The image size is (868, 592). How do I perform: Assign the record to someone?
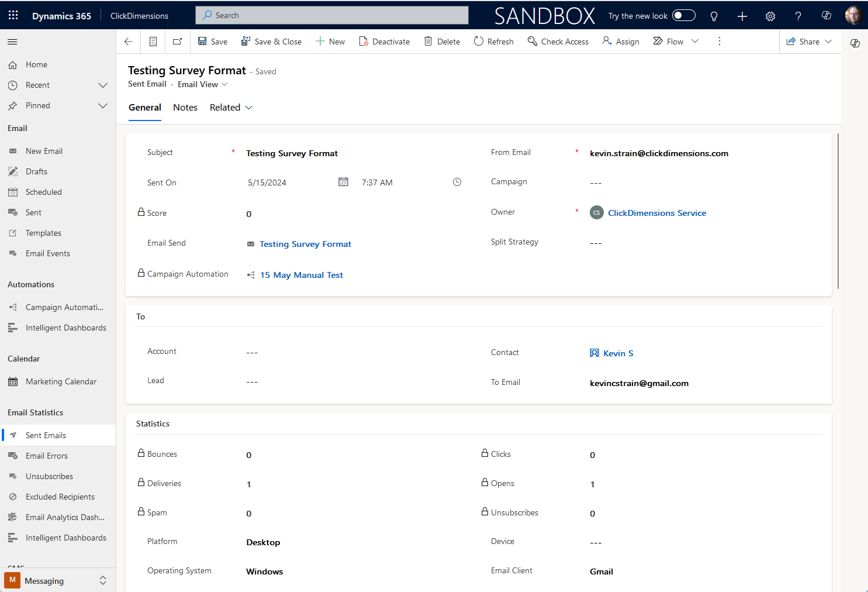click(621, 42)
